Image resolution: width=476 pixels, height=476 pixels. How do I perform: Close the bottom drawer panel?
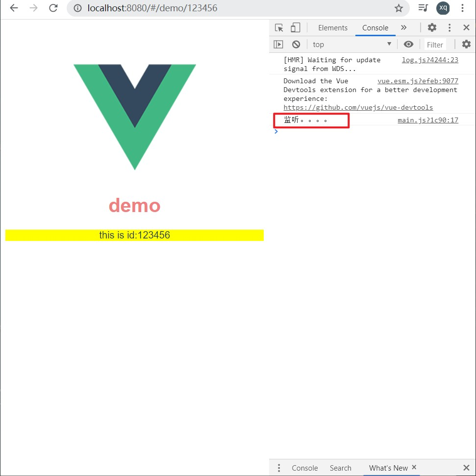click(466, 468)
